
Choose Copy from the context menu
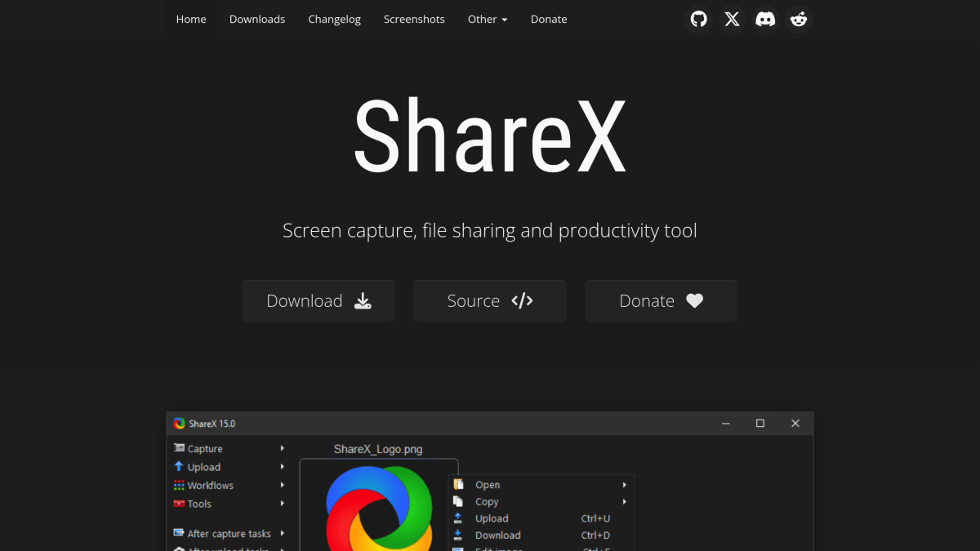click(487, 501)
